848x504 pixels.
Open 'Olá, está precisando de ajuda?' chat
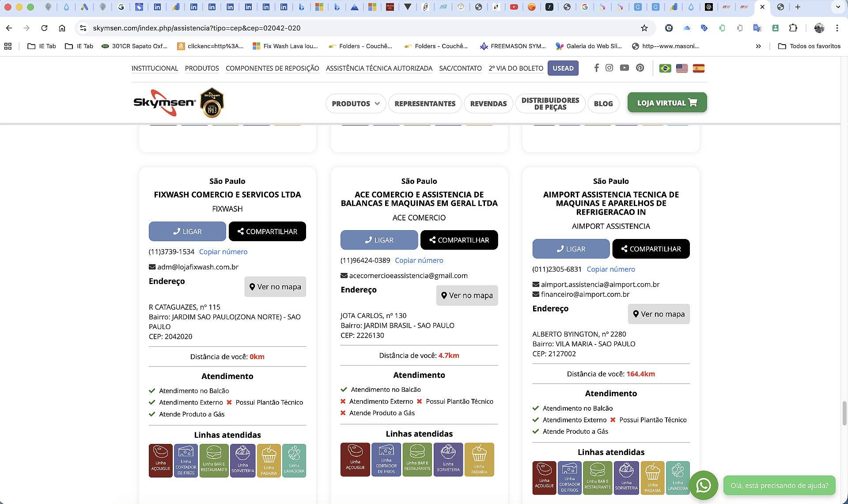[779, 485]
